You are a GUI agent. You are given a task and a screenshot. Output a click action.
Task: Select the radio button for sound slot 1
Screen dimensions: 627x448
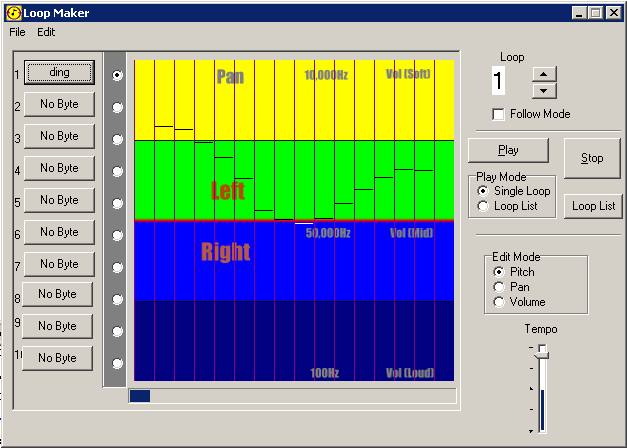click(x=117, y=75)
